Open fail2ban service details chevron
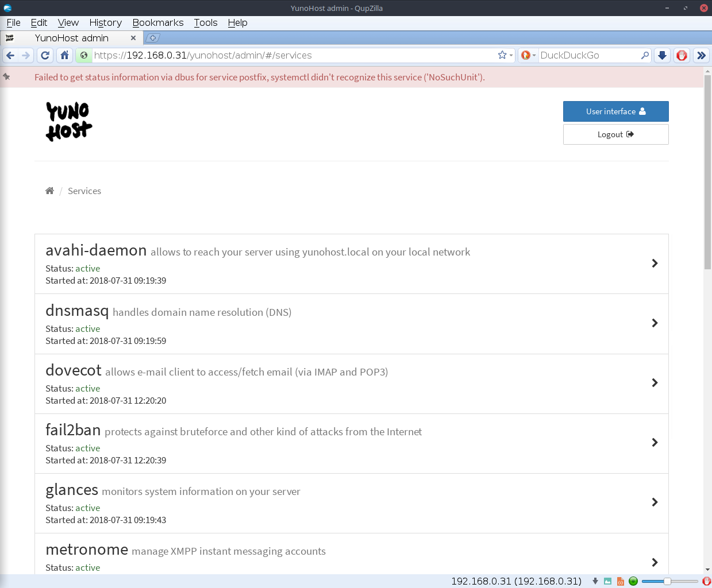Screen dimensions: 712x588 [x=655, y=442]
